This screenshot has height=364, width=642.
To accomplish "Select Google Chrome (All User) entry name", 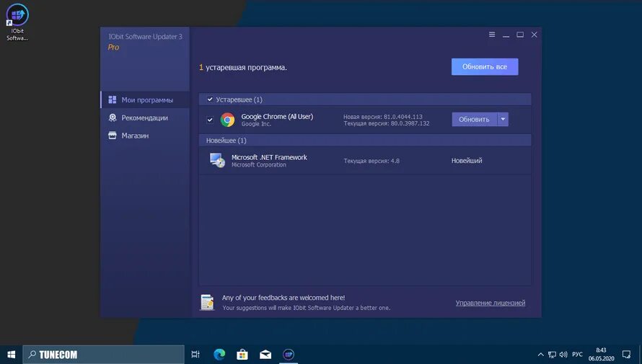I will coord(277,117).
